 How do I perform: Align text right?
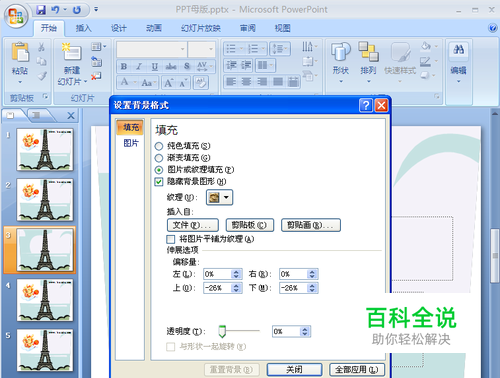[262, 81]
